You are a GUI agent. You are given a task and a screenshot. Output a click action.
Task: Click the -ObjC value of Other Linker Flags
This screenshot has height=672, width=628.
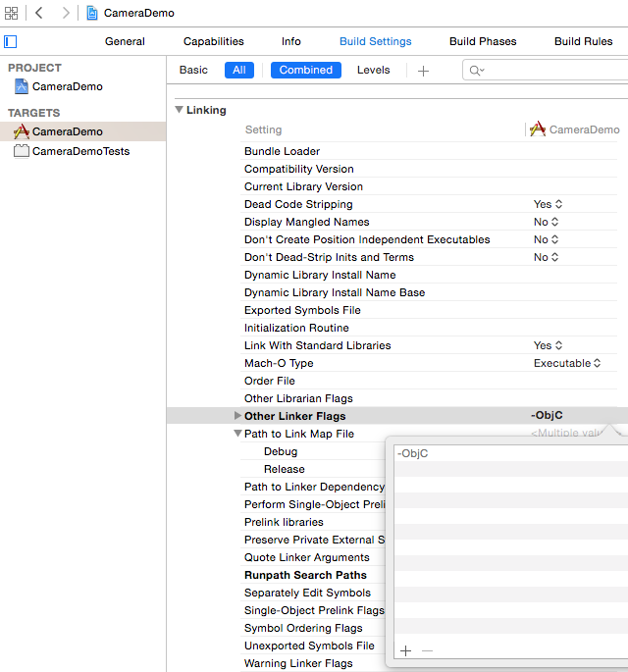pos(547,415)
